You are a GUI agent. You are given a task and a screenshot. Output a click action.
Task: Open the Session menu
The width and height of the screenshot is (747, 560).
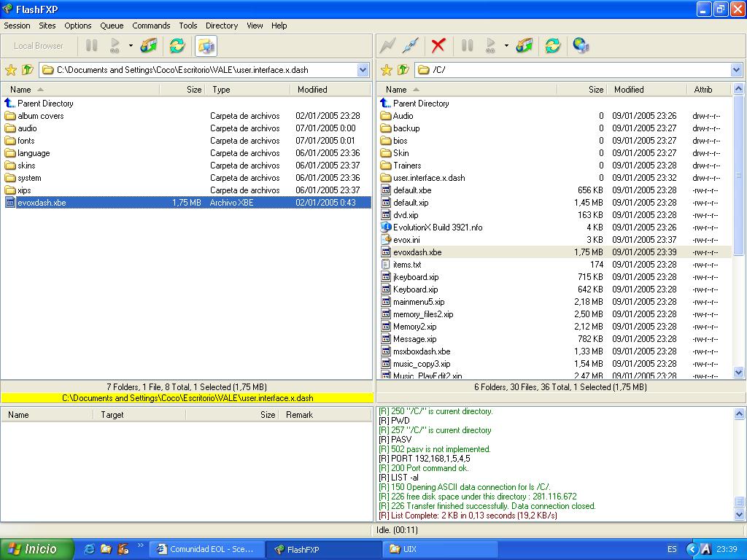pyautogui.click(x=18, y=26)
